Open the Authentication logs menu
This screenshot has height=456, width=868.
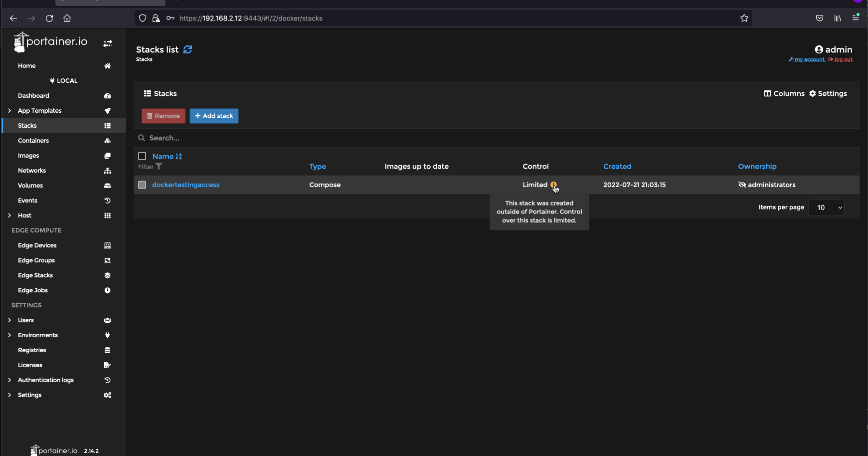pos(45,380)
